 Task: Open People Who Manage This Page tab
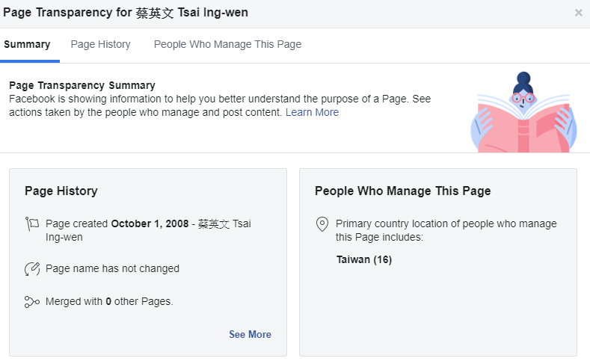pos(227,45)
